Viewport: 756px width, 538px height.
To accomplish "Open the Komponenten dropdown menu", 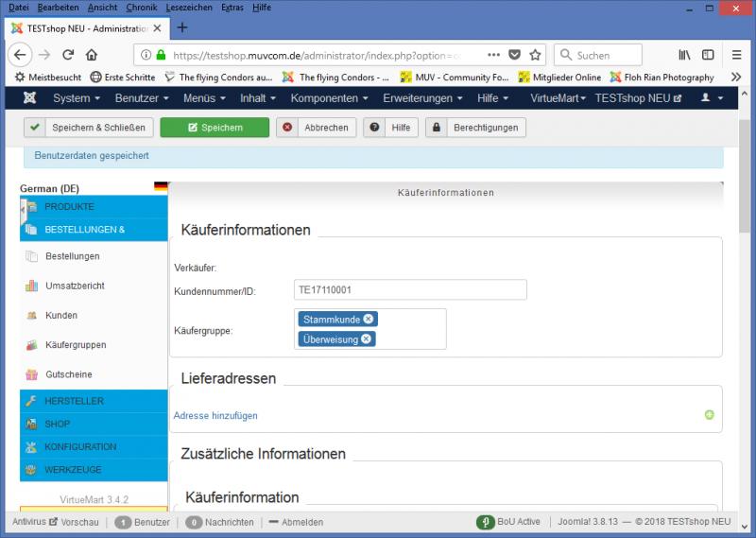I will pos(330,98).
